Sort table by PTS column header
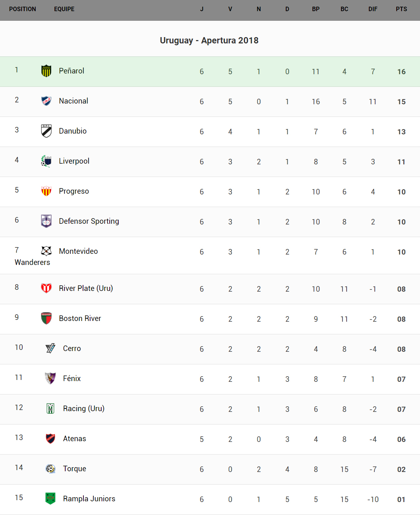The image size is (420, 518). 401,9
